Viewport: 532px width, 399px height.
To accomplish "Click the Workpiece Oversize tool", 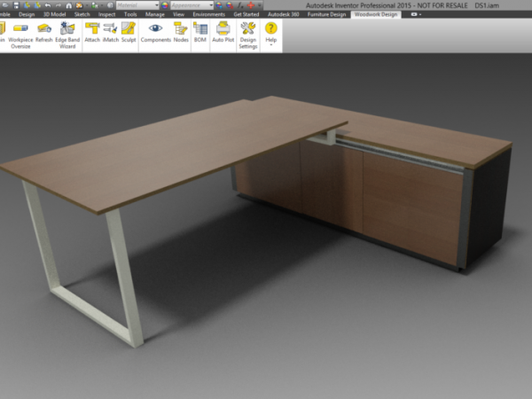I will (x=20, y=34).
